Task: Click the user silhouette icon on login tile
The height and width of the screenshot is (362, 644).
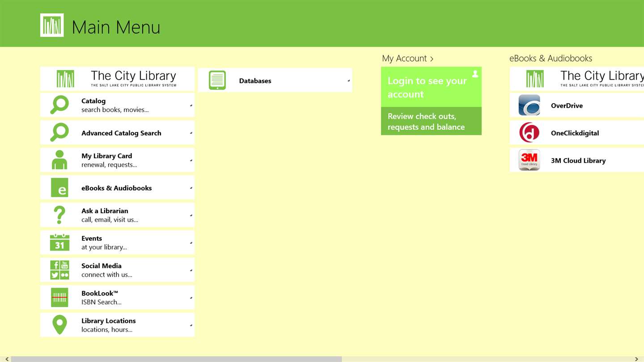Action: (x=475, y=74)
